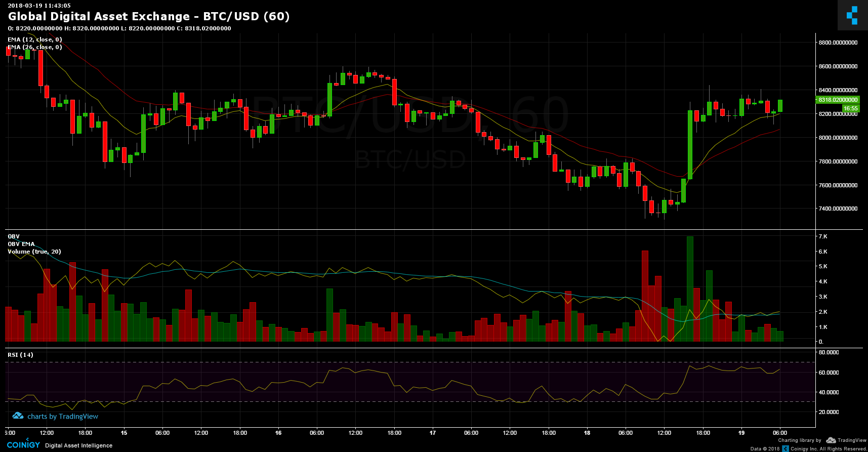This screenshot has height=452, width=868.
Task: Click the chart title 'Global Digital Asset Exchange - BTC/USD (60)'
Action: point(149,16)
